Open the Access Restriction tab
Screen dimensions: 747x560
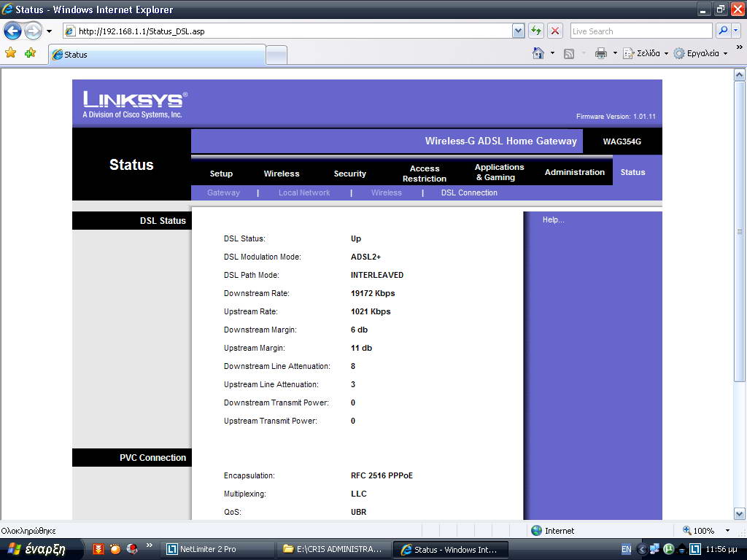pyautogui.click(x=425, y=174)
